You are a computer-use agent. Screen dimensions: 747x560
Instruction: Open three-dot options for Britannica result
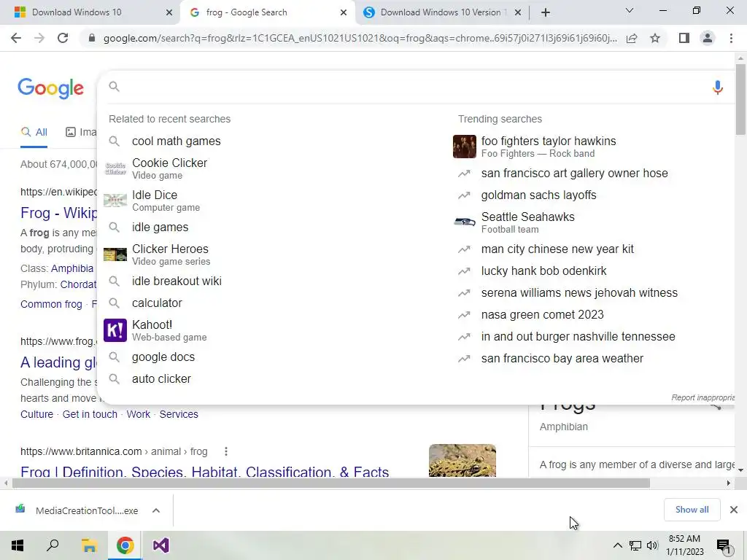(x=226, y=451)
